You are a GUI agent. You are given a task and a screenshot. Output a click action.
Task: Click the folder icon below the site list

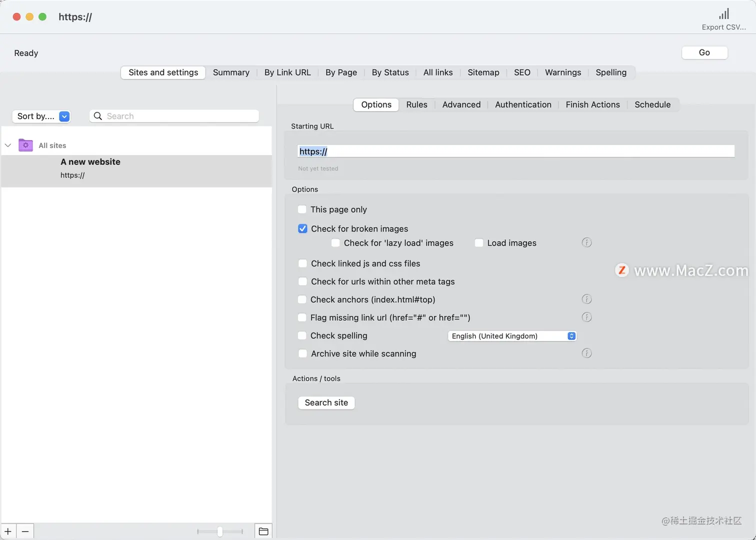[x=263, y=531]
